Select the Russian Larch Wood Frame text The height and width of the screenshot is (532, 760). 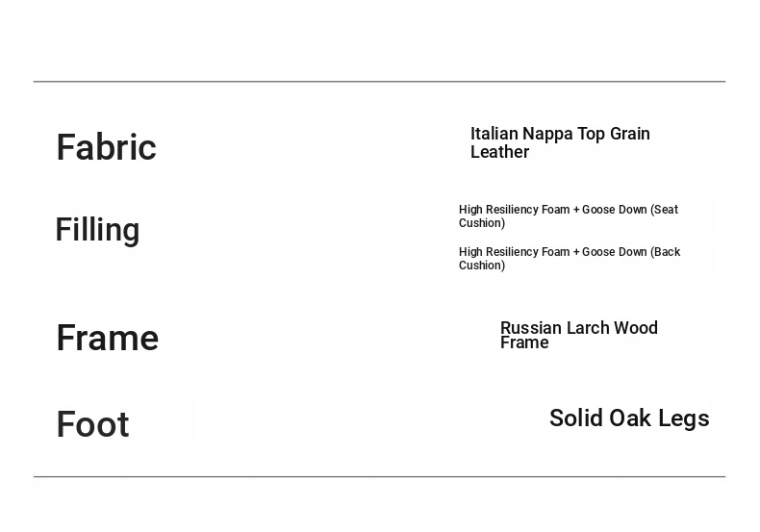[578, 335]
